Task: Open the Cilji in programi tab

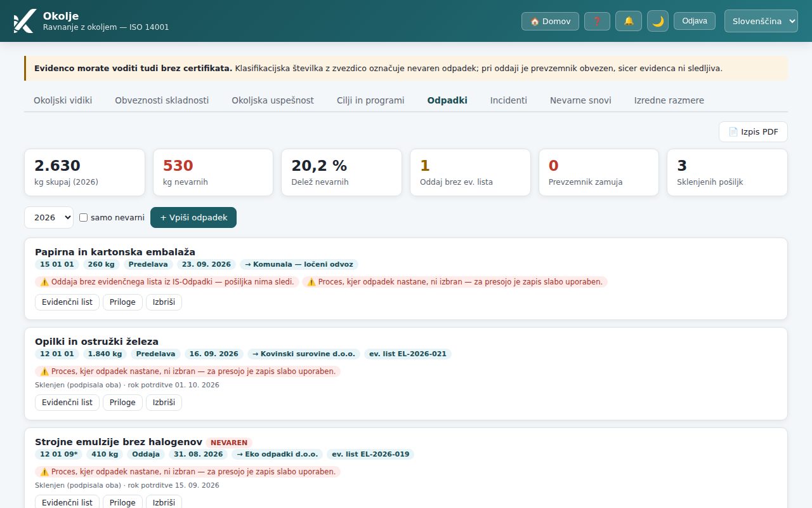Action: [370, 100]
